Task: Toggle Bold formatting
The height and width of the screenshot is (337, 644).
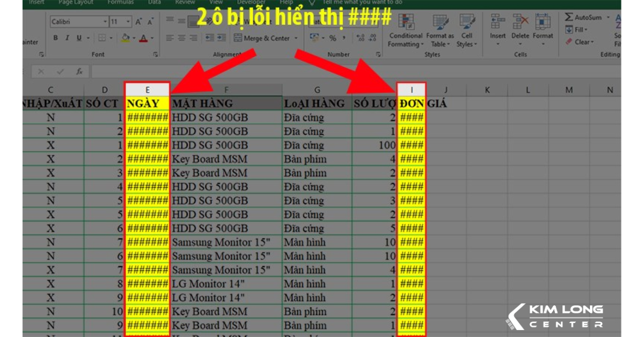Action: coord(55,38)
